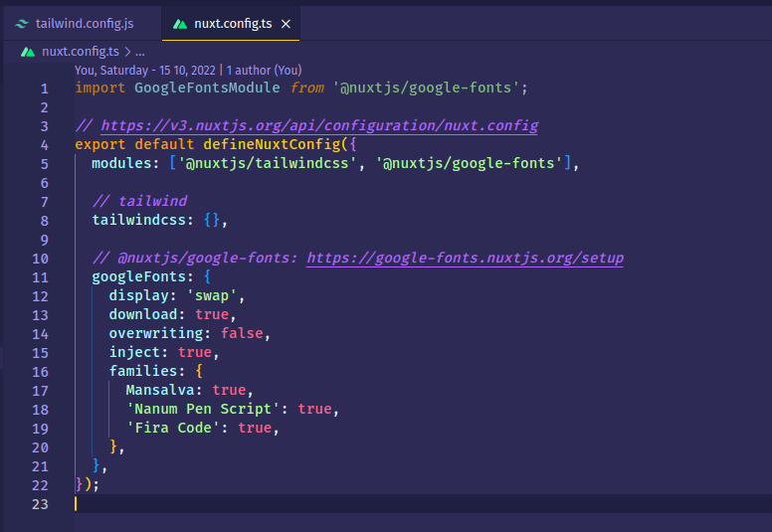
Task: Click the Nuxt icon in the breadcrumb
Action: click(x=28, y=52)
